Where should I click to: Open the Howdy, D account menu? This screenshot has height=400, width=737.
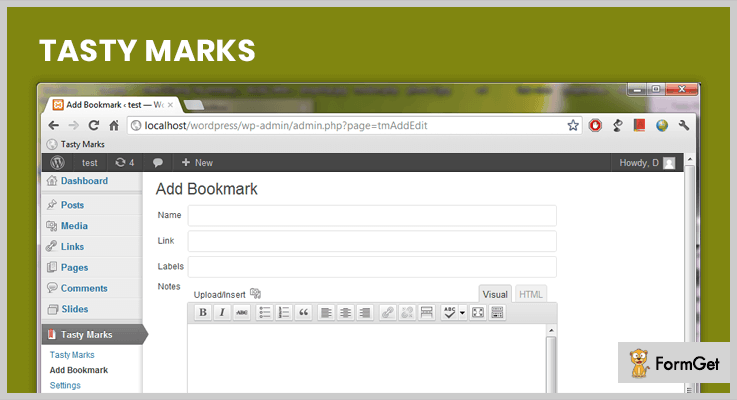pos(647,163)
